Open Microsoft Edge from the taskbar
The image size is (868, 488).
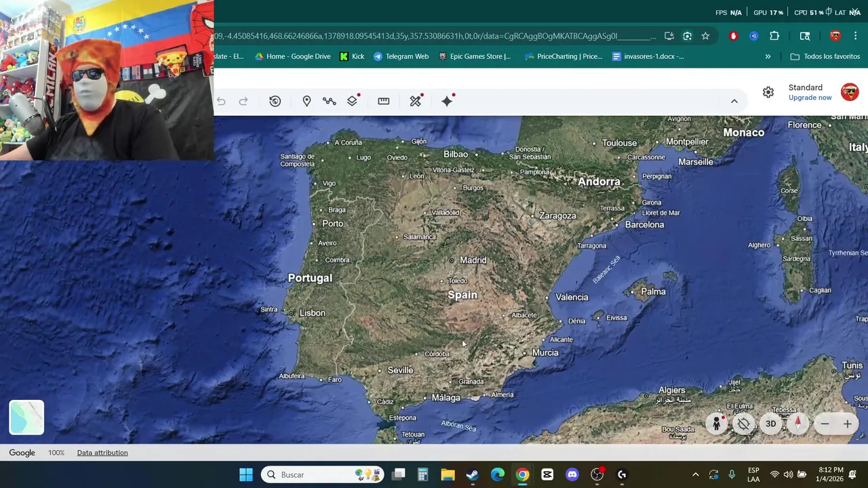[x=498, y=474]
